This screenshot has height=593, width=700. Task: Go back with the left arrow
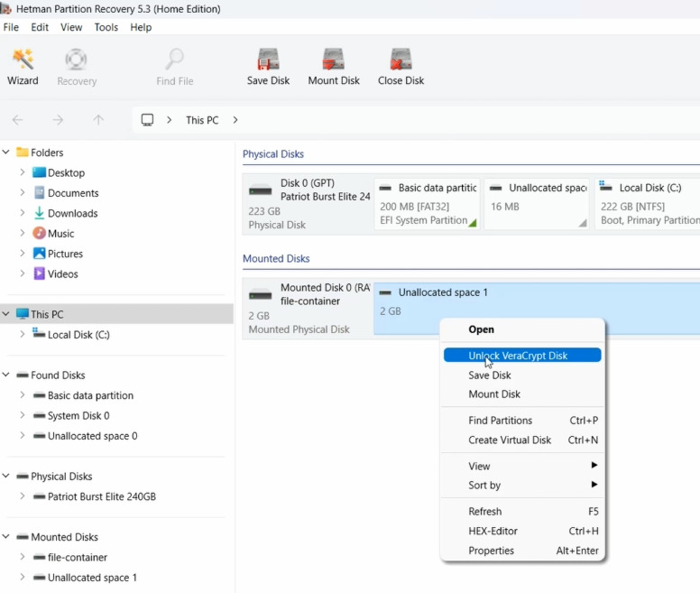18,120
